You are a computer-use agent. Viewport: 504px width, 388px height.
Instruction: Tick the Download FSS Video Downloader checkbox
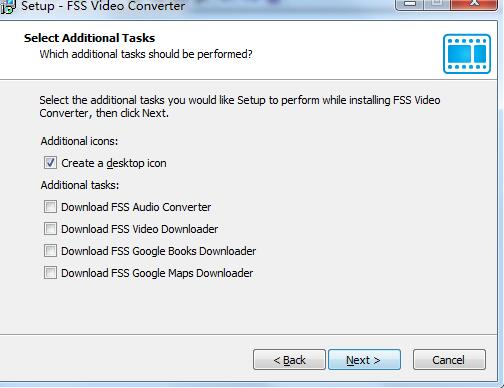coord(50,229)
